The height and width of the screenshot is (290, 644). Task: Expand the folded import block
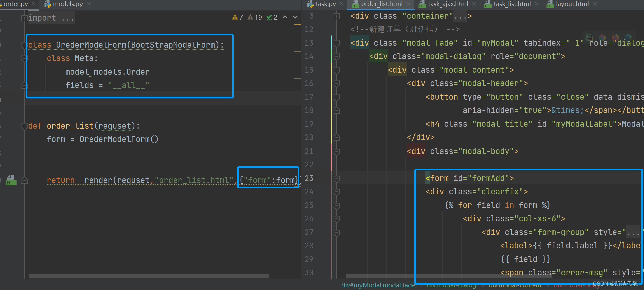point(24,18)
